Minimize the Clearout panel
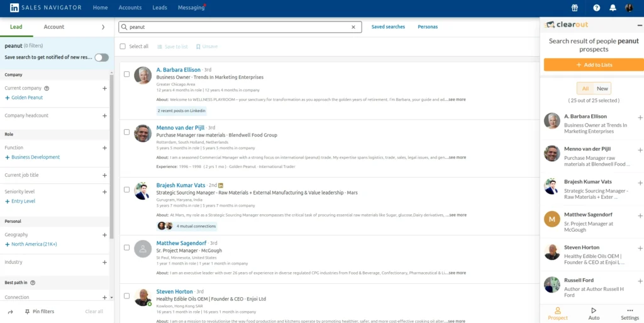Image resolution: width=644 pixels, height=323 pixels. [x=640, y=25]
